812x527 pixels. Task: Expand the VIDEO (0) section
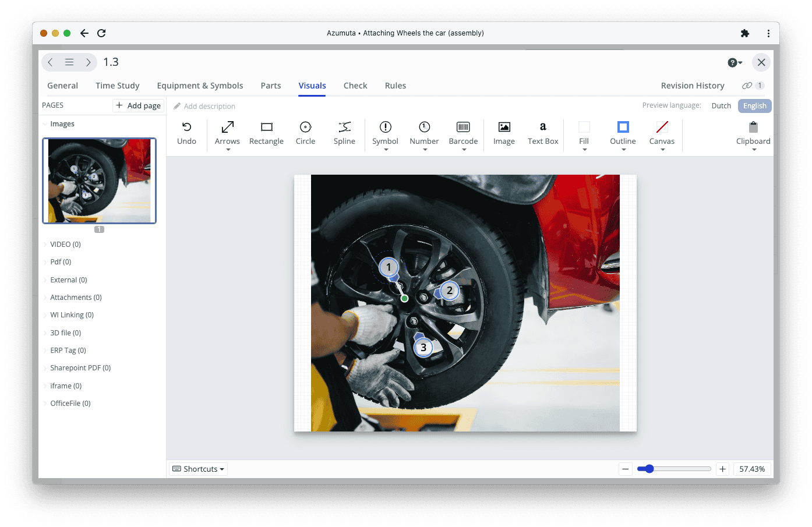[x=45, y=245]
